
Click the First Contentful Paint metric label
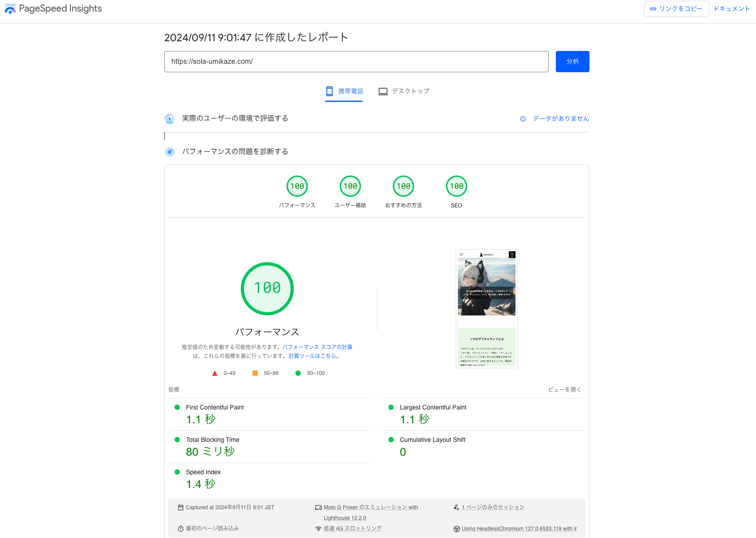tap(215, 407)
